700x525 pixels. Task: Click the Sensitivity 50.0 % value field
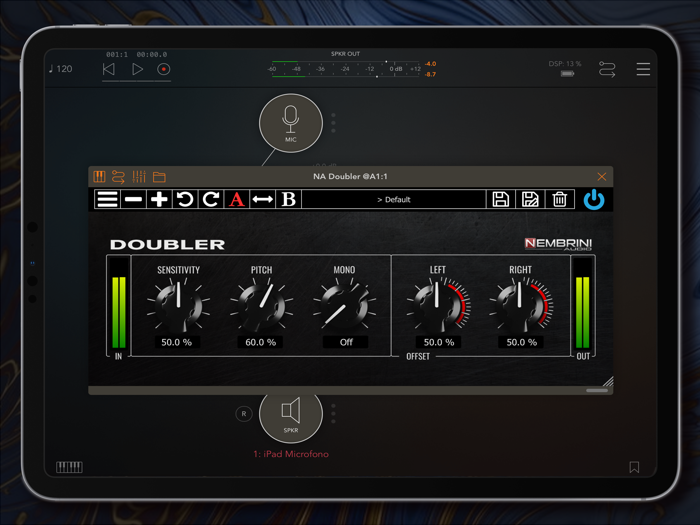pyautogui.click(x=177, y=342)
